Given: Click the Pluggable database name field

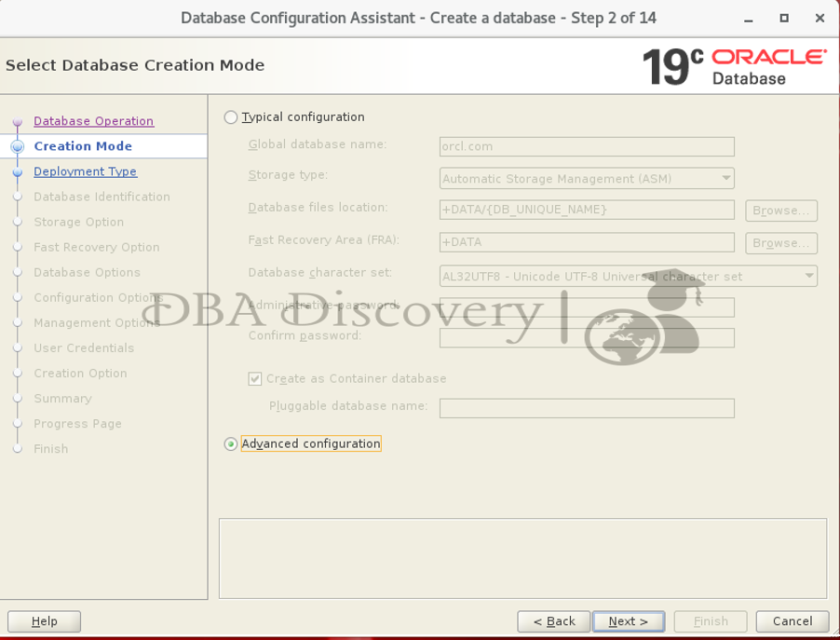Looking at the screenshot, I should click(587, 408).
